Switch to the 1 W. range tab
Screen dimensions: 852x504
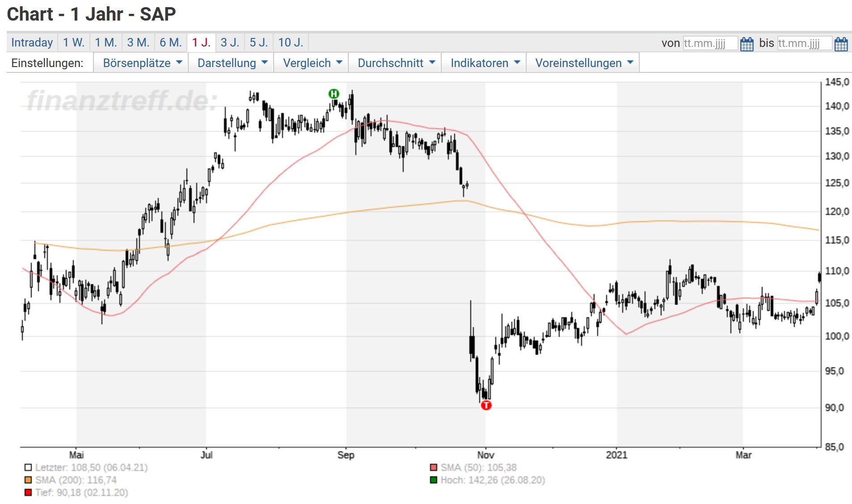[74, 42]
